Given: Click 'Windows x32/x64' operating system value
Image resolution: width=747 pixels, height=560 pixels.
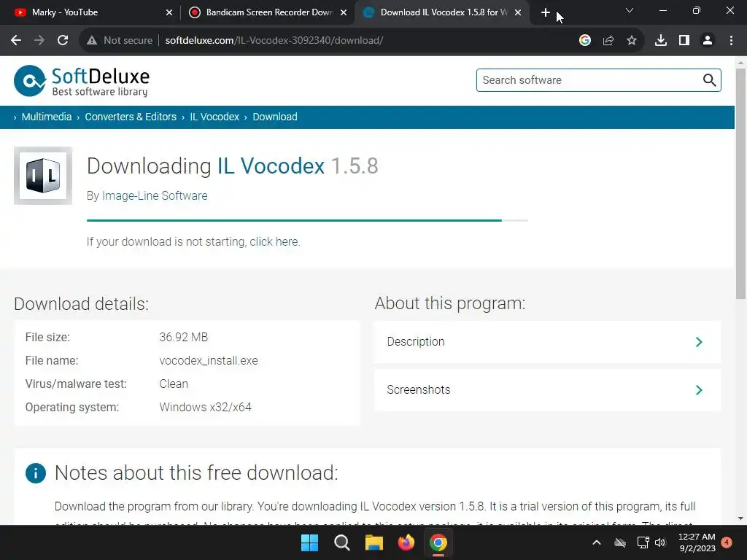Looking at the screenshot, I should (205, 407).
